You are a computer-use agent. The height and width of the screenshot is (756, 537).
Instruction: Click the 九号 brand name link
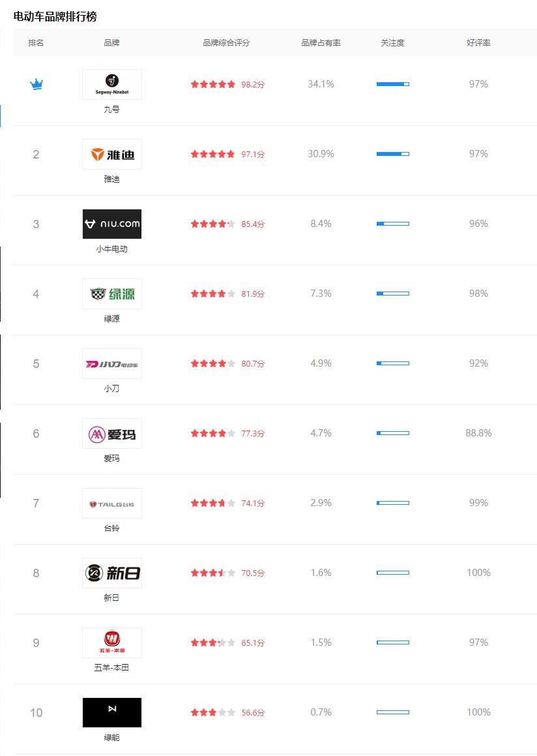click(x=112, y=110)
